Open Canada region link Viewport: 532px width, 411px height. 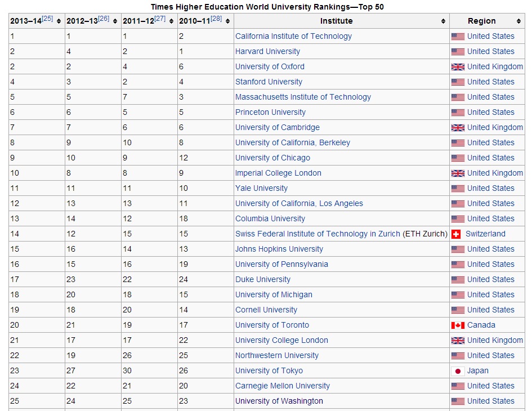tap(481, 325)
